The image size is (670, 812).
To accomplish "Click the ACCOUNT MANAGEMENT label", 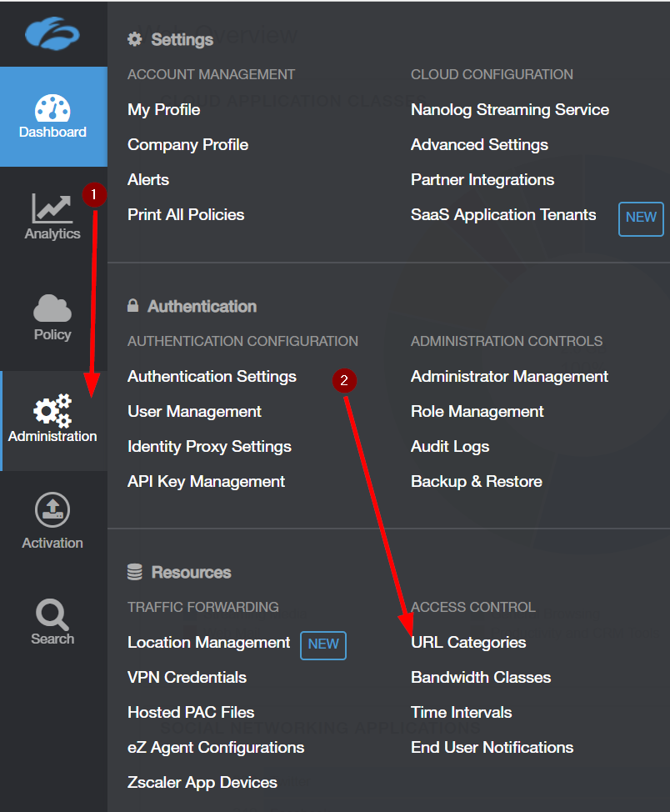I will pos(212,74).
